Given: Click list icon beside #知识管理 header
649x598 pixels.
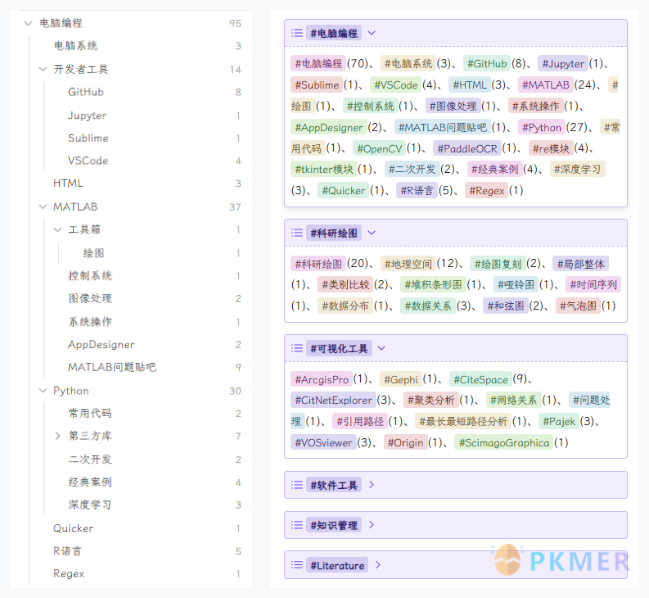Looking at the screenshot, I should (x=297, y=525).
